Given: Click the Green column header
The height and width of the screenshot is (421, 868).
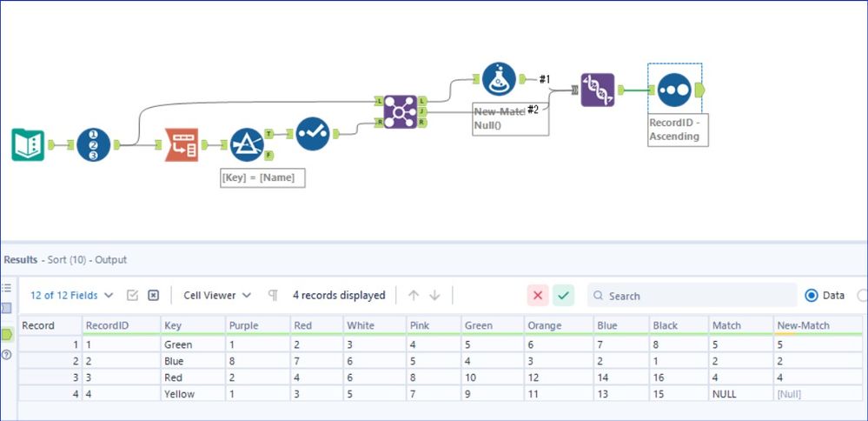Looking at the screenshot, I should pyautogui.click(x=493, y=325).
